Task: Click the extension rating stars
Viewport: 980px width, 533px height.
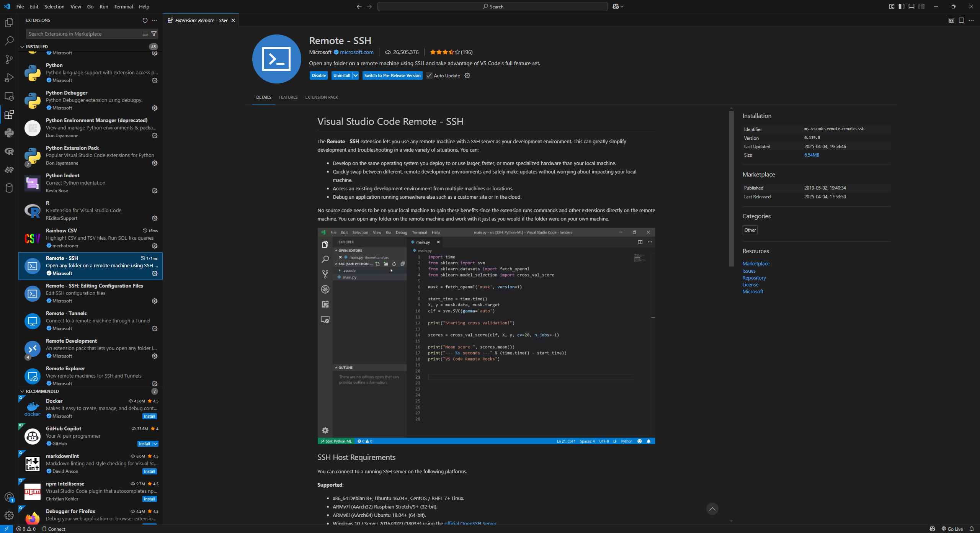Action: (444, 52)
